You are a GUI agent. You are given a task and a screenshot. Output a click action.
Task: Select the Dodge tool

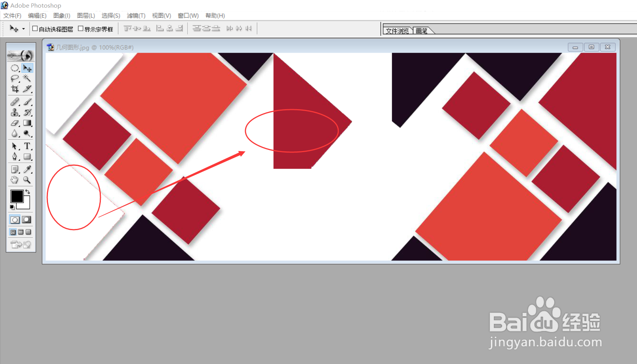pos(27,134)
